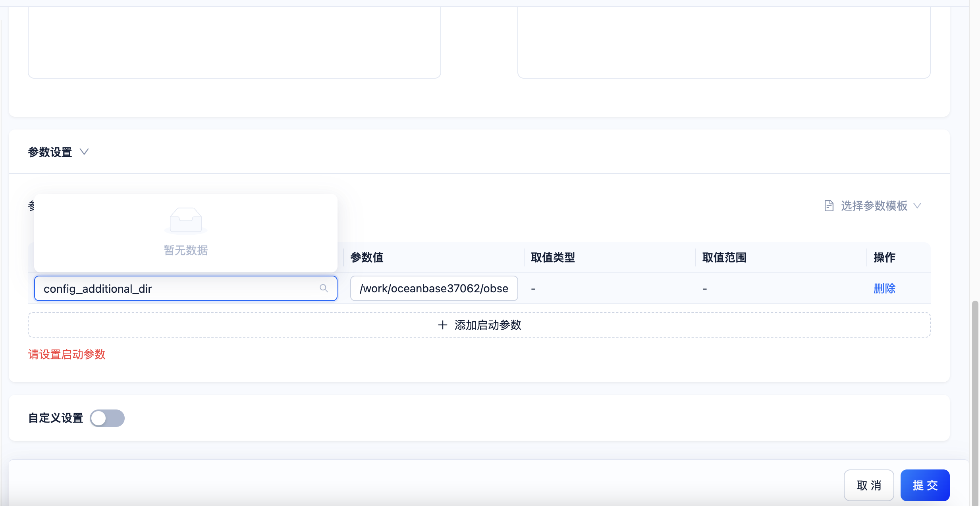Image resolution: width=980 pixels, height=506 pixels.
Task: Click the 自定义设置 label
Action: (56, 418)
